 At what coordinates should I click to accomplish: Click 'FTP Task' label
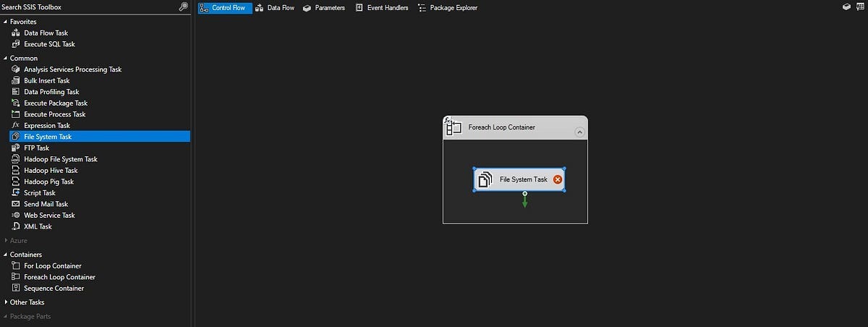coord(37,148)
